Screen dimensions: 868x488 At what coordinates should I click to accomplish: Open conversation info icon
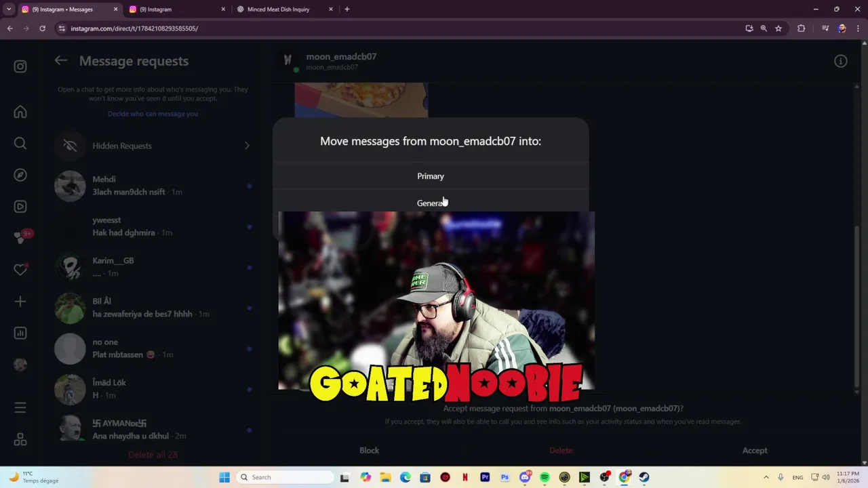click(x=840, y=61)
